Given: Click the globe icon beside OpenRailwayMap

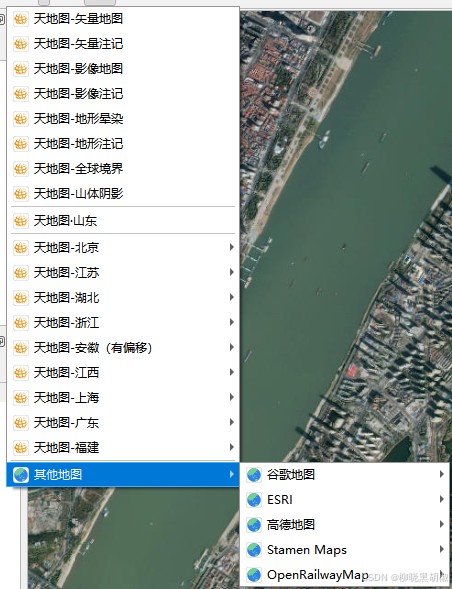Looking at the screenshot, I should pos(254,575).
